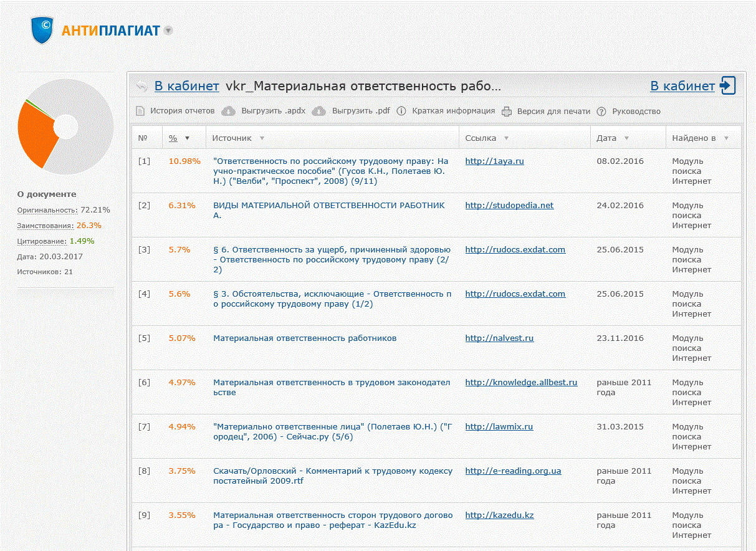Screen dimensions: 756x551
Task: Click the back arrow icon beside В кабинет
Action: 142,86
